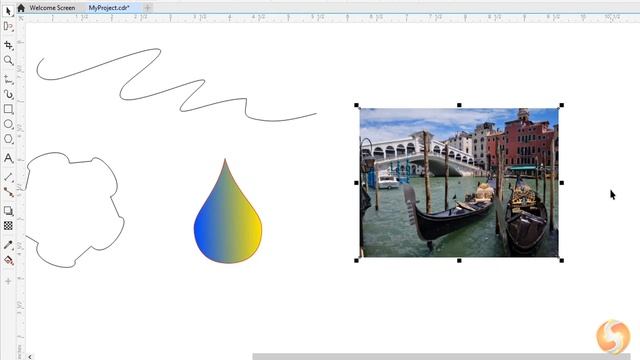Select the Rectangle tool
Screen dimensions: 640x360
pos(8,109)
